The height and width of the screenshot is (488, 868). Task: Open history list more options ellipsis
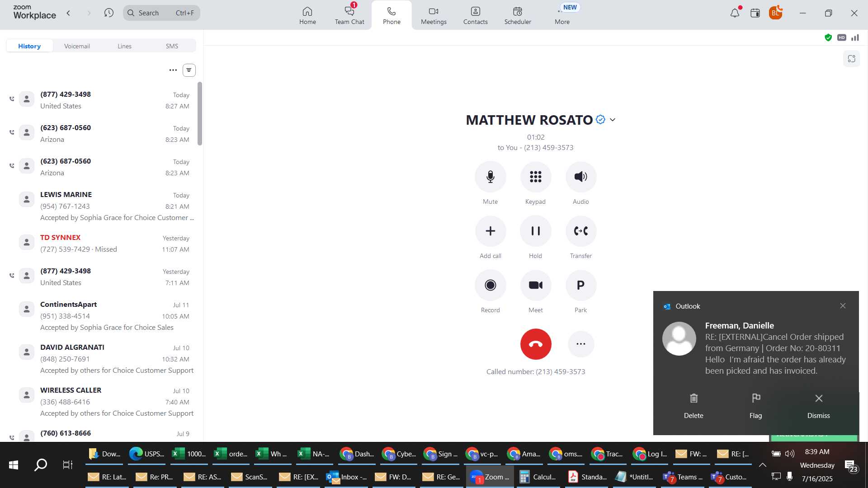(173, 70)
